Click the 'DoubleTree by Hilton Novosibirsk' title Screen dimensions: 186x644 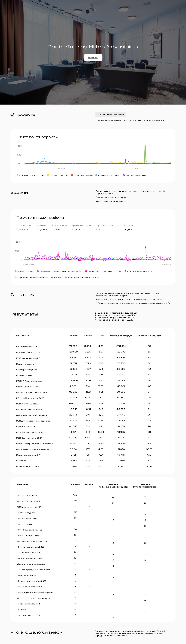click(93, 47)
